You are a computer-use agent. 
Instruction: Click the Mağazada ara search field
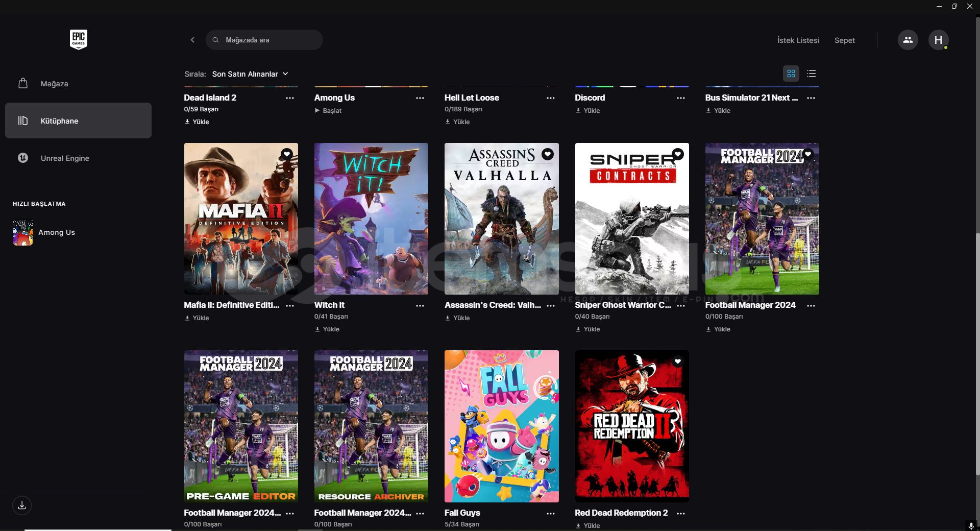pos(264,40)
